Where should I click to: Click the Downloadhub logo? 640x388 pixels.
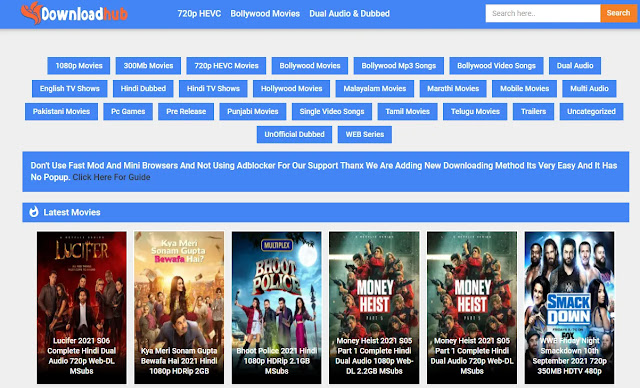click(x=74, y=13)
